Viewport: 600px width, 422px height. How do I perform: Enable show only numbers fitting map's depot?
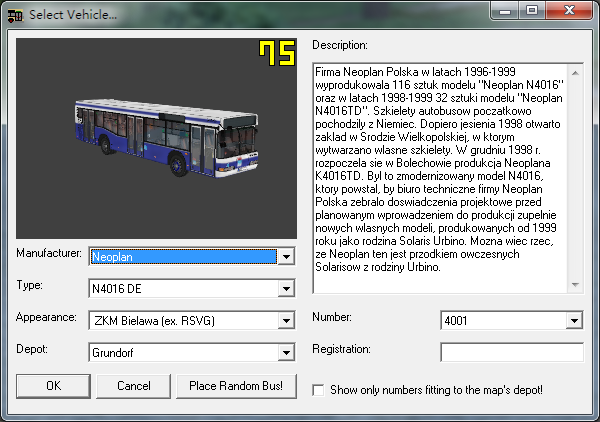[x=318, y=389]
